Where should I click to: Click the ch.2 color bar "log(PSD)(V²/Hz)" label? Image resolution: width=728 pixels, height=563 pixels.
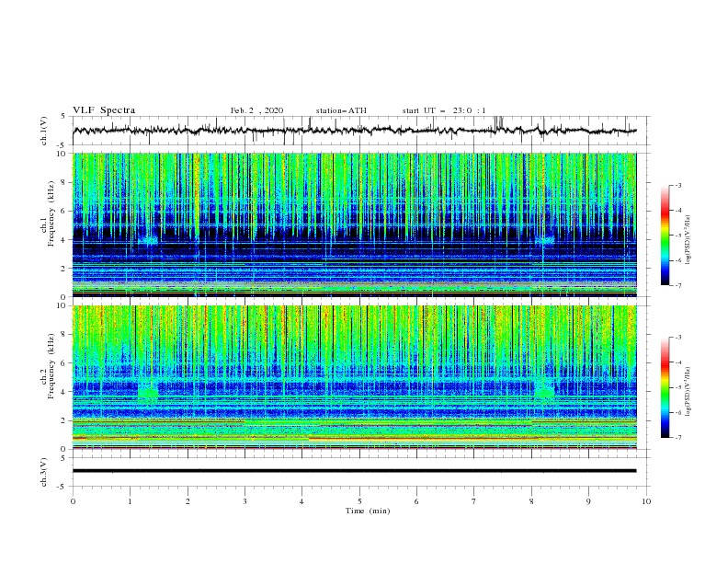(x=688, y=392)
